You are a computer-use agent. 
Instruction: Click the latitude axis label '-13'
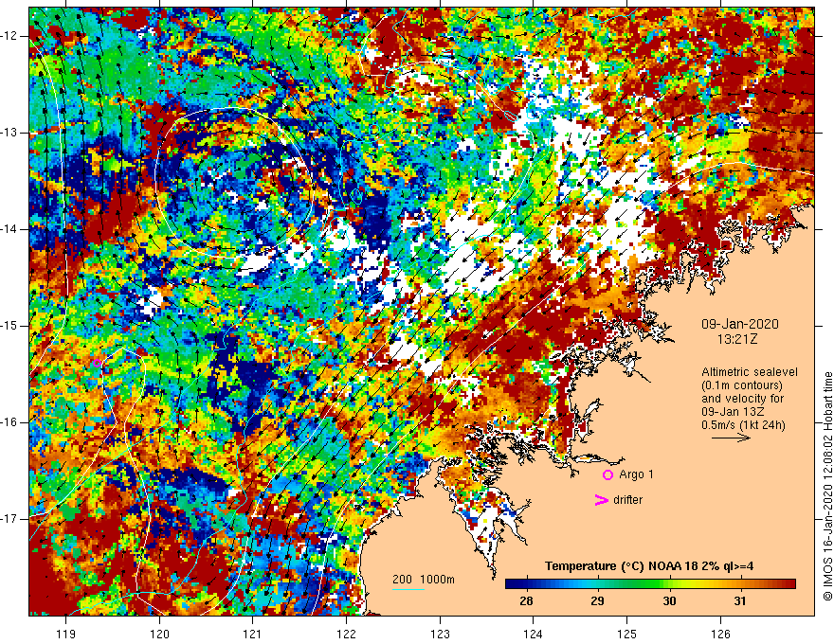pyautogui.click(x=9, y=133)
